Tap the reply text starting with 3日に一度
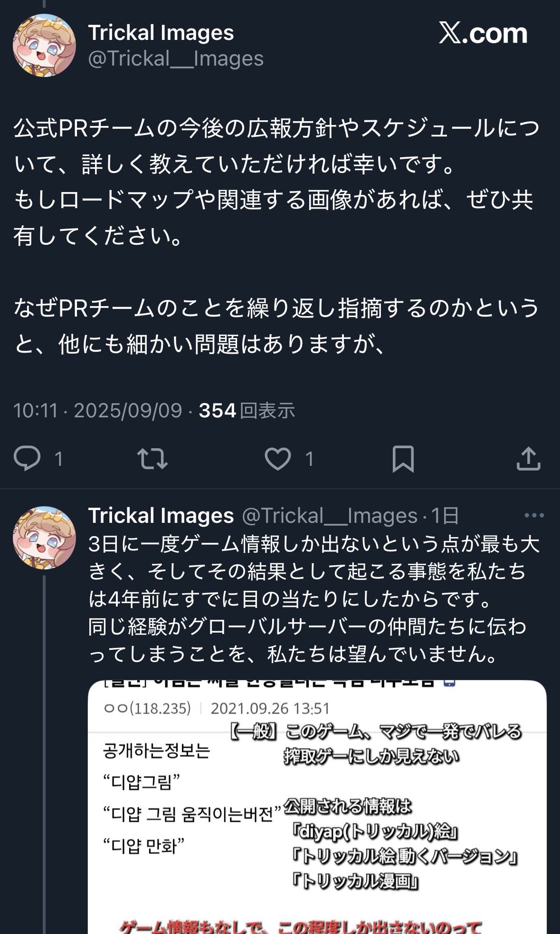Viewport: 560px width, 934px height. click(x=313, y=599)
